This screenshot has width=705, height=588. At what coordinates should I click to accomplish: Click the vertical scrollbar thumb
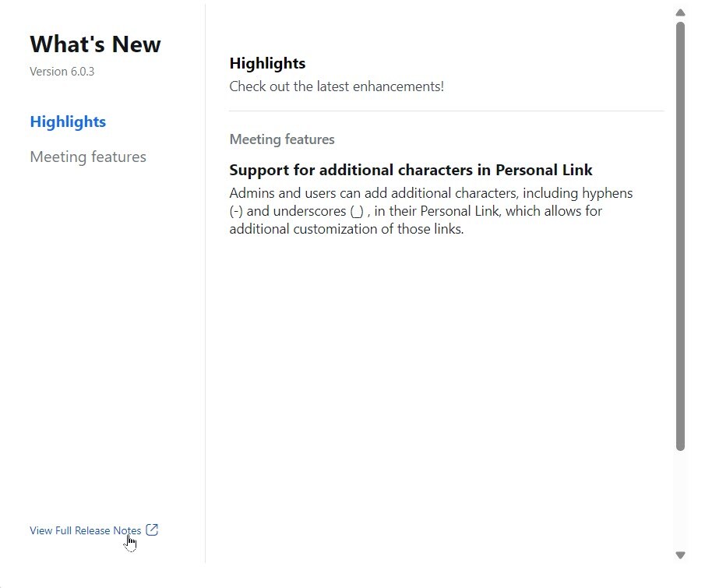point(680,234)
